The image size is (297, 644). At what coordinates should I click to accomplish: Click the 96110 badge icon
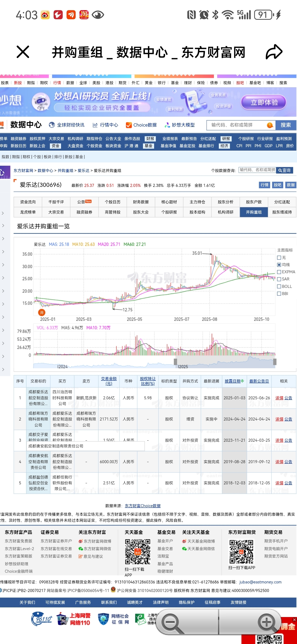42,619
